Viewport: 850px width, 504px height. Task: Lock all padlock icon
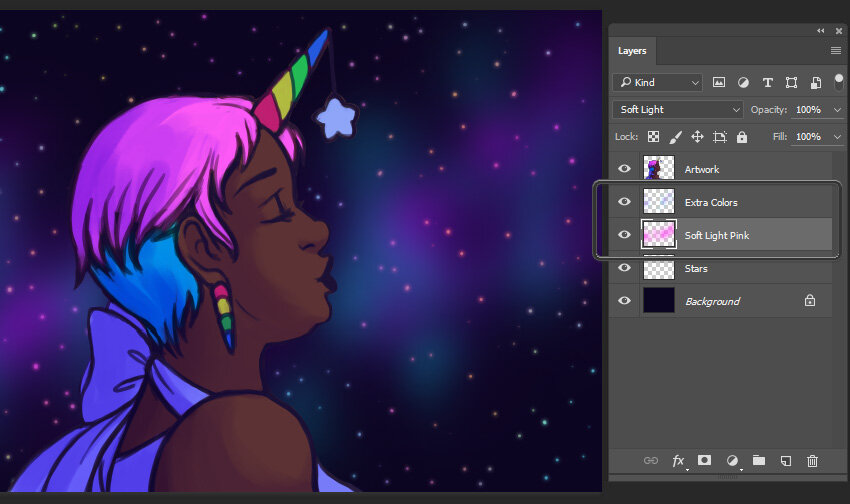pos(742,137)
